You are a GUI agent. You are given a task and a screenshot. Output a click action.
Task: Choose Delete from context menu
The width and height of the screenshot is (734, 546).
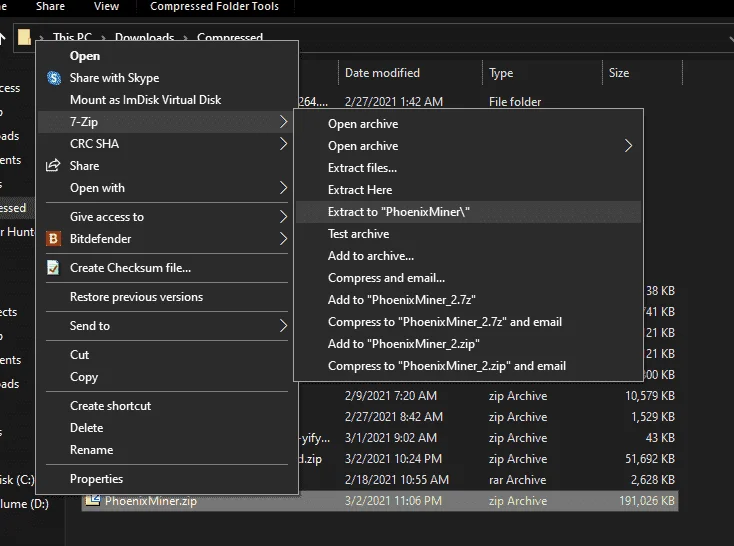click(167, 428)
